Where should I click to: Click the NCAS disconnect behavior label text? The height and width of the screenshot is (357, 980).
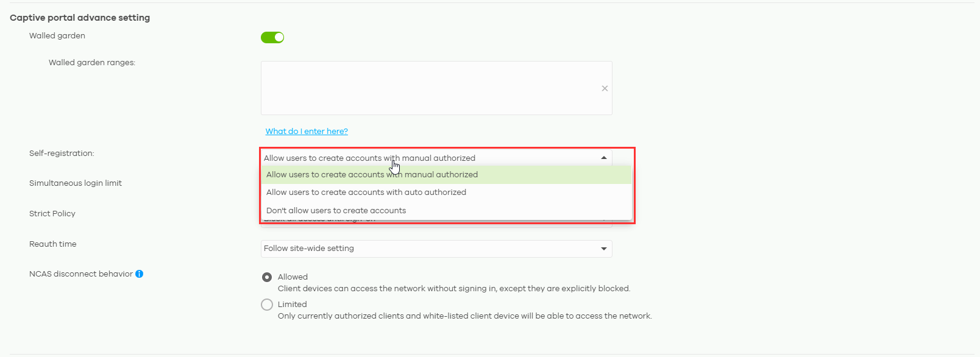coord(81,274)
